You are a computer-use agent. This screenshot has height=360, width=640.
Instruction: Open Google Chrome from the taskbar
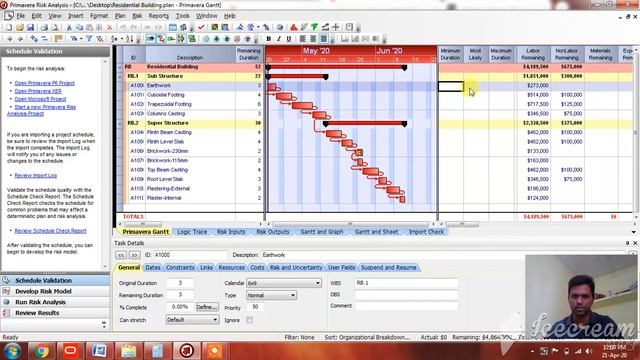click(x=42, y=351)
